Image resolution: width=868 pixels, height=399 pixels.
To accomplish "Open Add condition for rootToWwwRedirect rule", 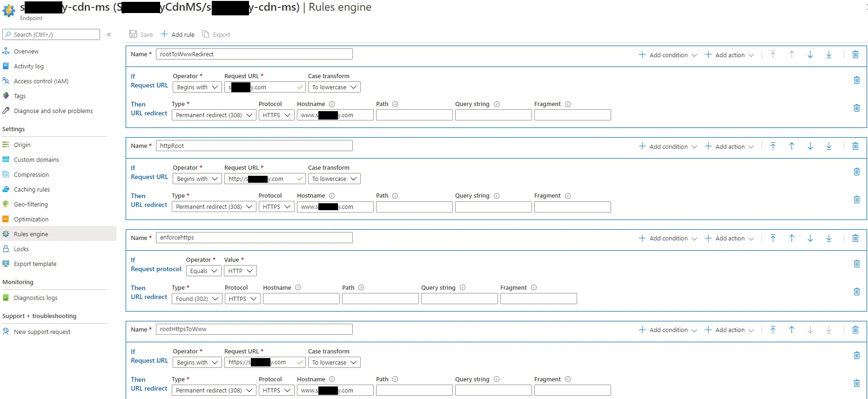I will coord(667,55).
